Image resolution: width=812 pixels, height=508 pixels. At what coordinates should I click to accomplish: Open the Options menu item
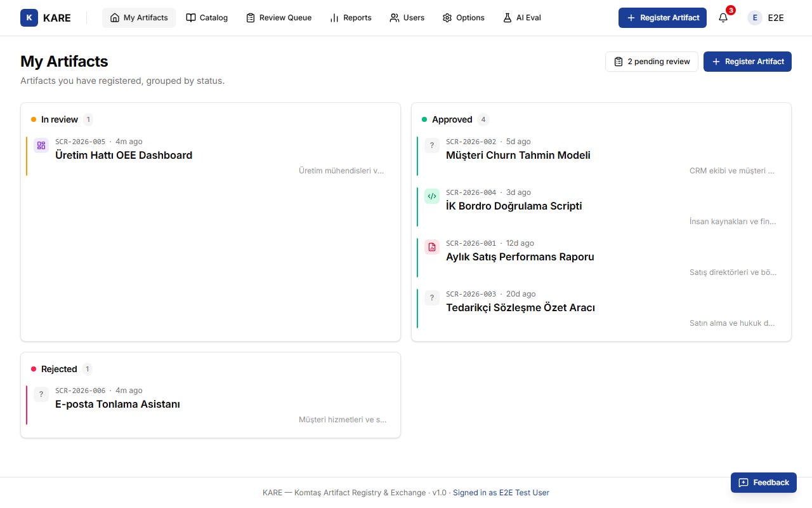464,18
